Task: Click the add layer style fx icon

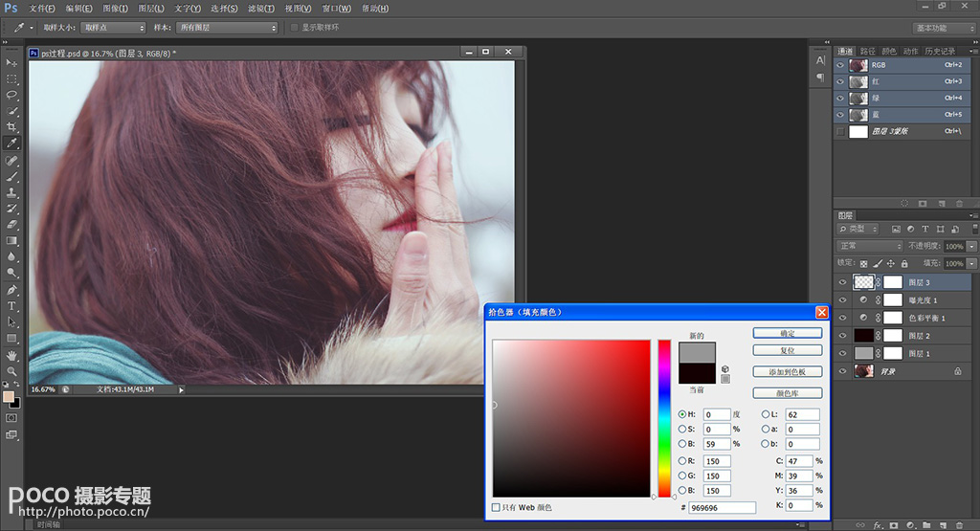Action: (x=878, y=525)
